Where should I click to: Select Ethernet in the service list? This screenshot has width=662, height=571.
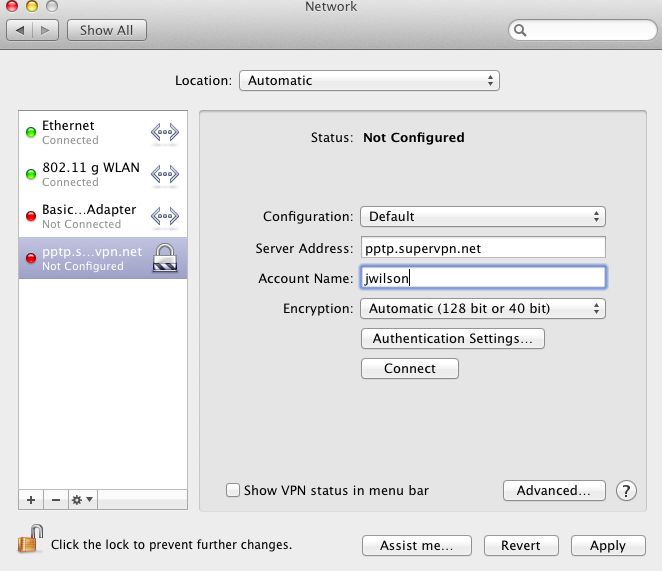pyautogui.click(x=103, y=132)
